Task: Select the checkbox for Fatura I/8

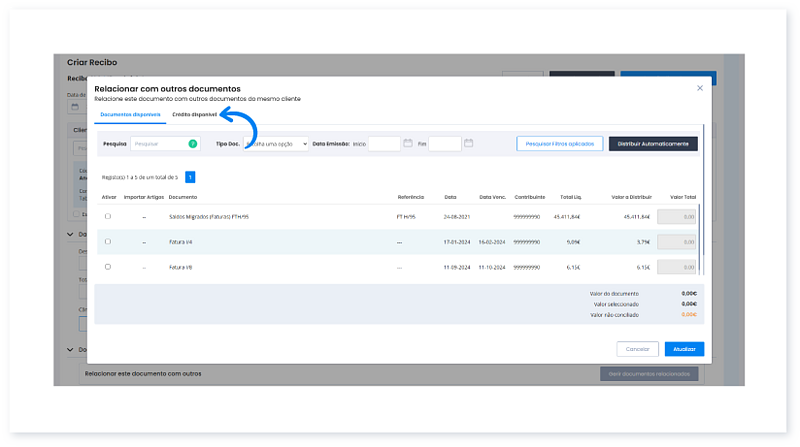Action: [x=108, y=267]
